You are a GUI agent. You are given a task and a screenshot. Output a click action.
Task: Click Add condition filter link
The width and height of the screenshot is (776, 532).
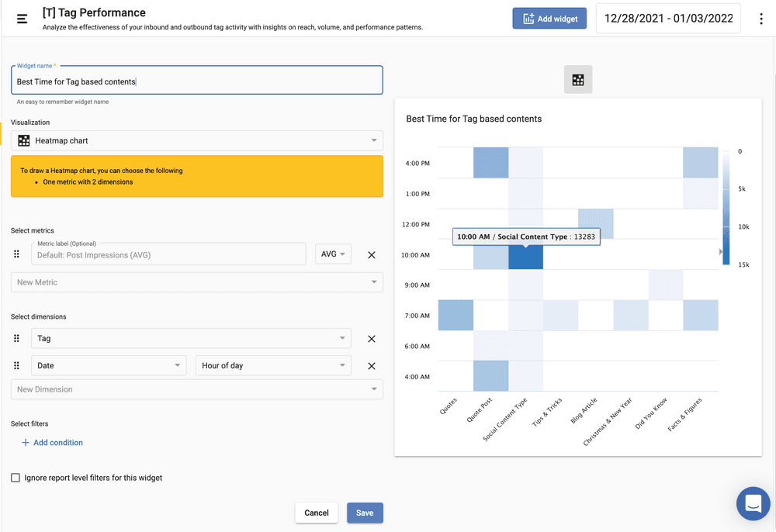click(52, 443)
